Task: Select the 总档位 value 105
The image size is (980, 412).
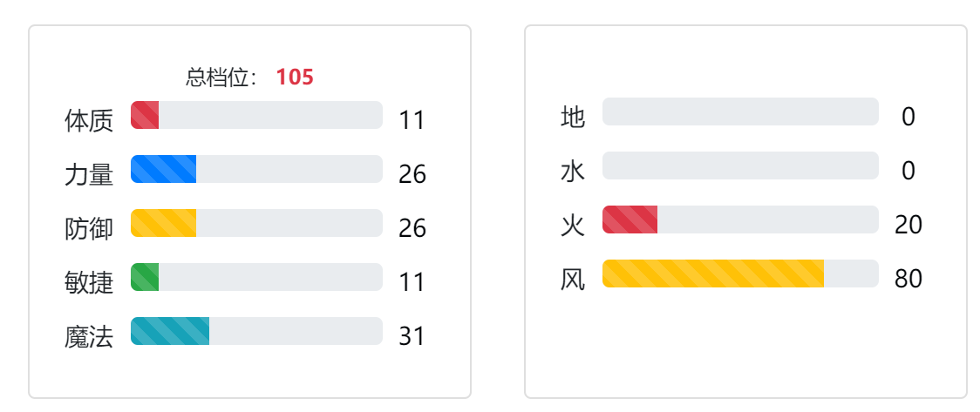Action: pos(295,78)
